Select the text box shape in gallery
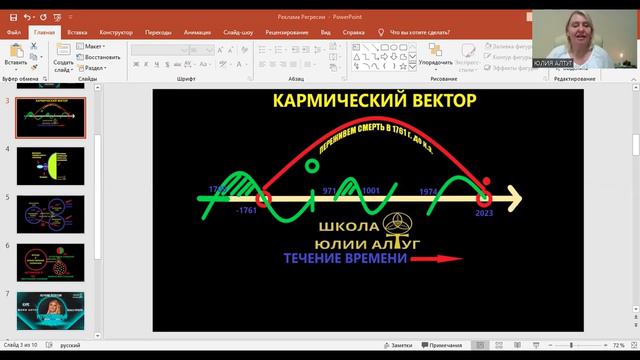This screenshot has width=640, height=360. [x=356, y=47]
